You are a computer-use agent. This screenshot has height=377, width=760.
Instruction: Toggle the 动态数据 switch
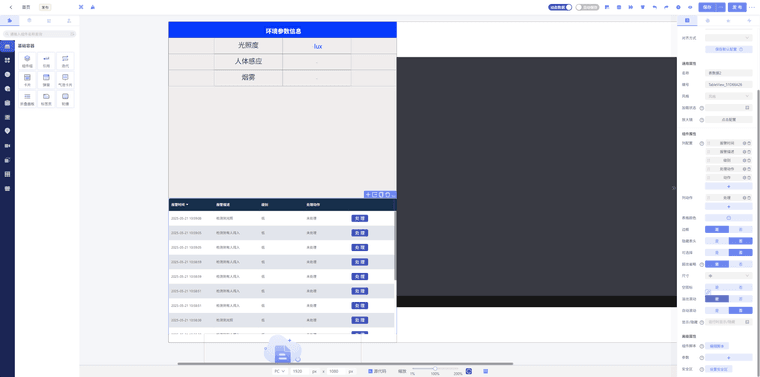560,7
